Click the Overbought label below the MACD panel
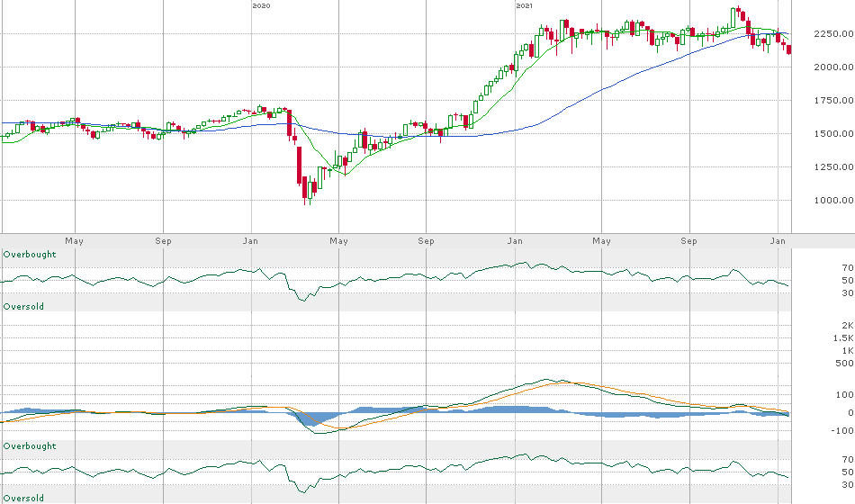The image size is (855, 504). [30, 446]
